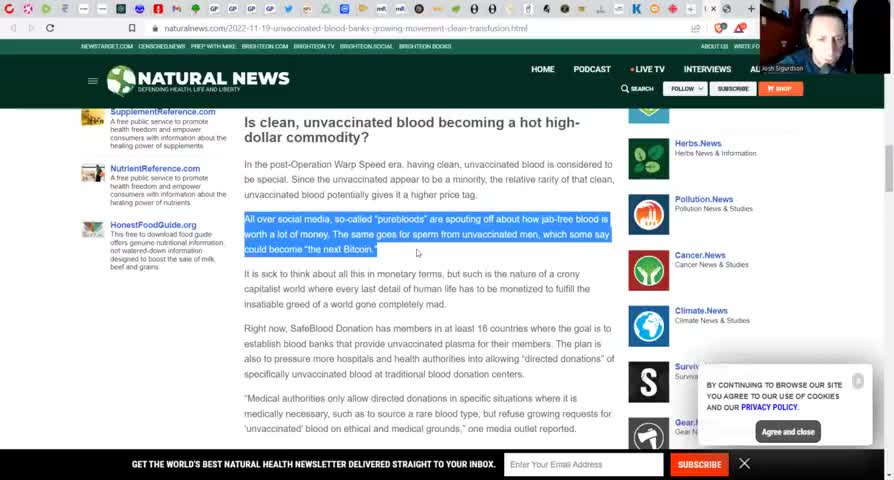Click the browser back arrow
Viewport: 894px width, 480px height.
coord(13,28)
